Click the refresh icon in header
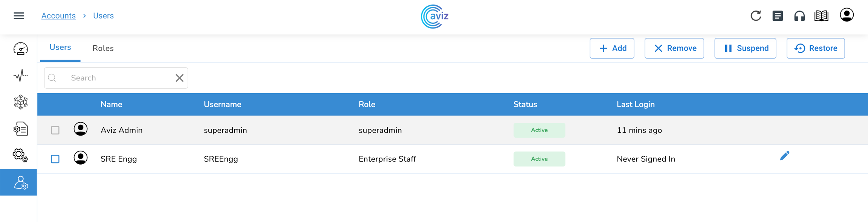Screen dimensions: 868x222 pyautogui.click(x=756, y=16)
